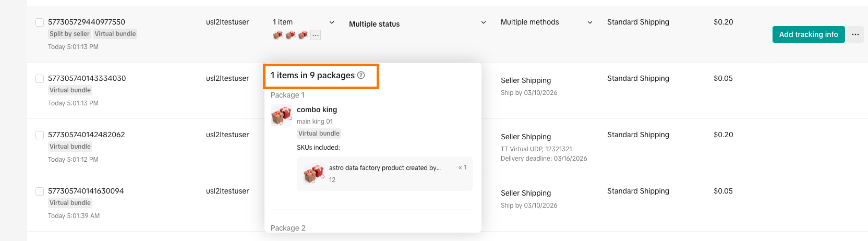Click the second gift box product thumbnail
This screenshot has width=868, height=241.
291,35
